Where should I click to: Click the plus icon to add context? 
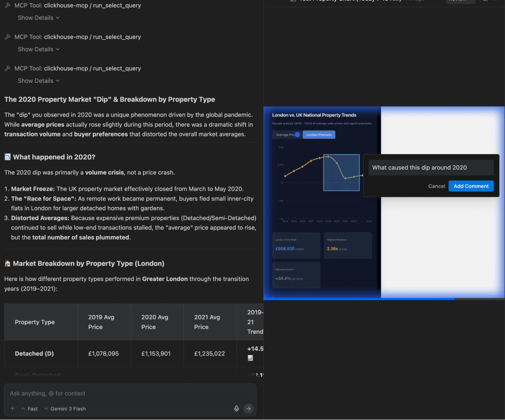[12, 408]
